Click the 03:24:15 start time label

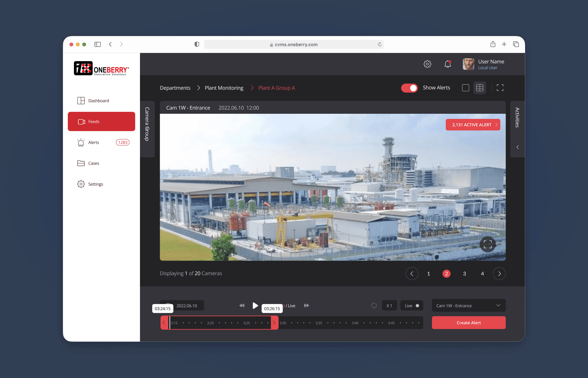(x=163, y=309)
